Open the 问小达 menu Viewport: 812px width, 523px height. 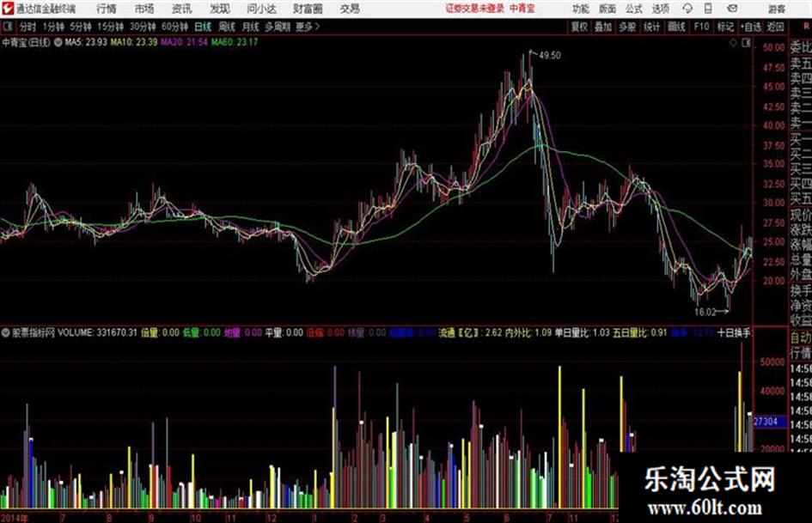click(x=261, y=9)
